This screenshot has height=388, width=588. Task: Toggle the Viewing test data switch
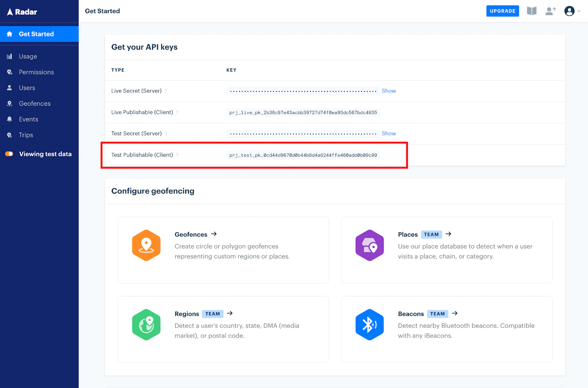[9, 154]
